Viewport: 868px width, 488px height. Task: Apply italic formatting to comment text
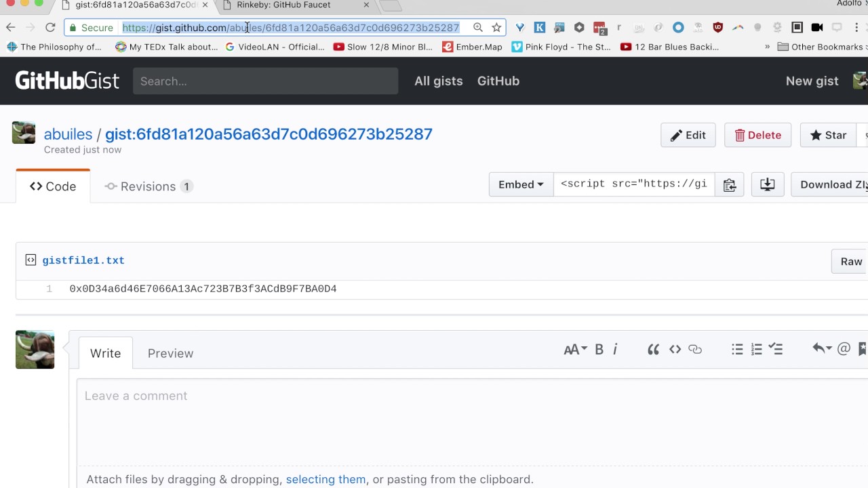(615, 350)
